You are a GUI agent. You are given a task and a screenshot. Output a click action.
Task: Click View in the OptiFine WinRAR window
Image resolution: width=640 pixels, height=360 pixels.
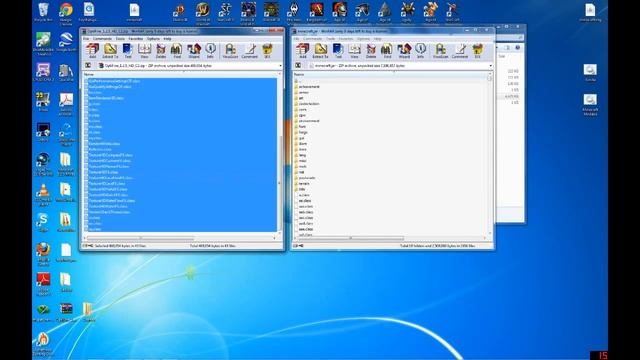[x=144, y=51]
